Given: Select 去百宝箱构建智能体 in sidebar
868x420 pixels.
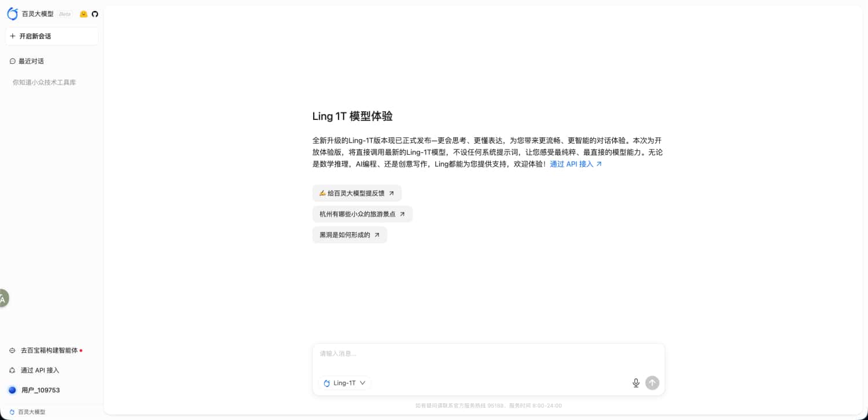Looking at the screenshot, I should (49, 350).
